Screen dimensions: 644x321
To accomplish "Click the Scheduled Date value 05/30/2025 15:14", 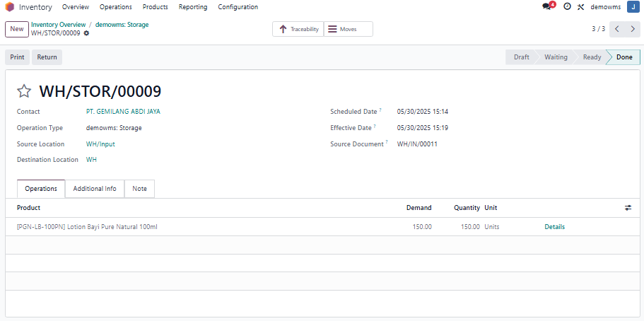I will [x=423, y=112].
